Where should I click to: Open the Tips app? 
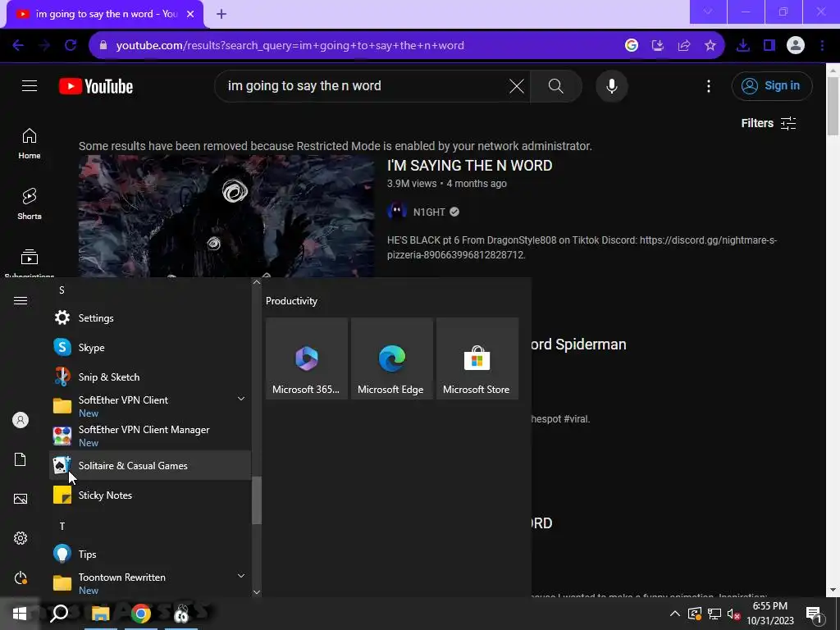(x=150, y=554)
